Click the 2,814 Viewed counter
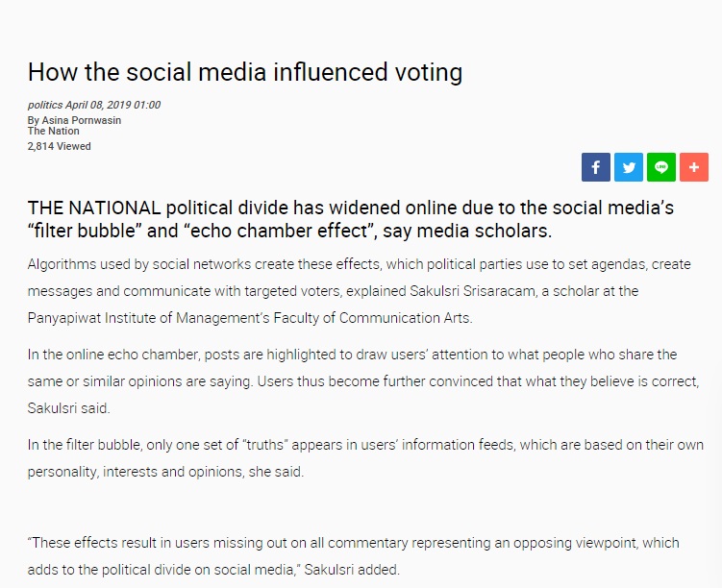 pos(59,146)
